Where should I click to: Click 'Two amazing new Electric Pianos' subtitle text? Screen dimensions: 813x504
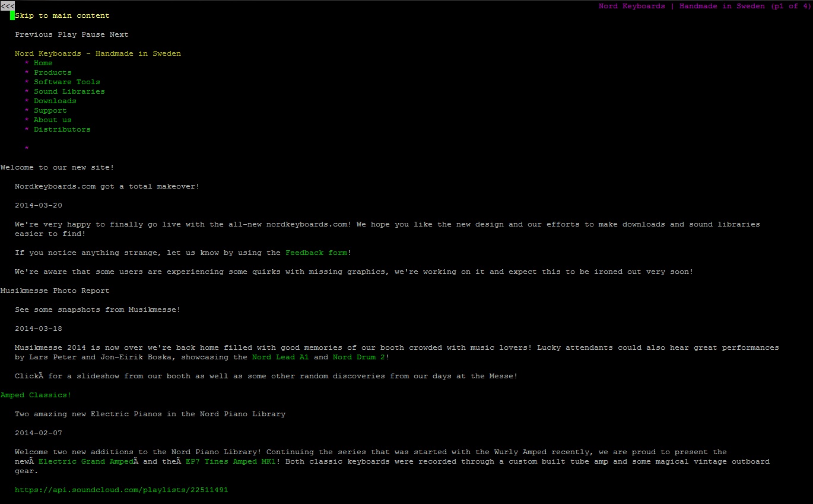[x=150, y=414]
